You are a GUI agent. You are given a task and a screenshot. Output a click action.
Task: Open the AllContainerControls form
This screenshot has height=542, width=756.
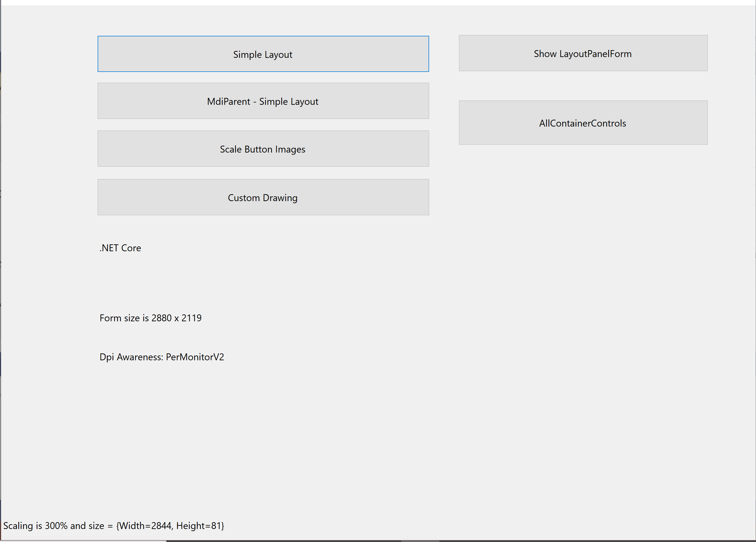[583, 123]
